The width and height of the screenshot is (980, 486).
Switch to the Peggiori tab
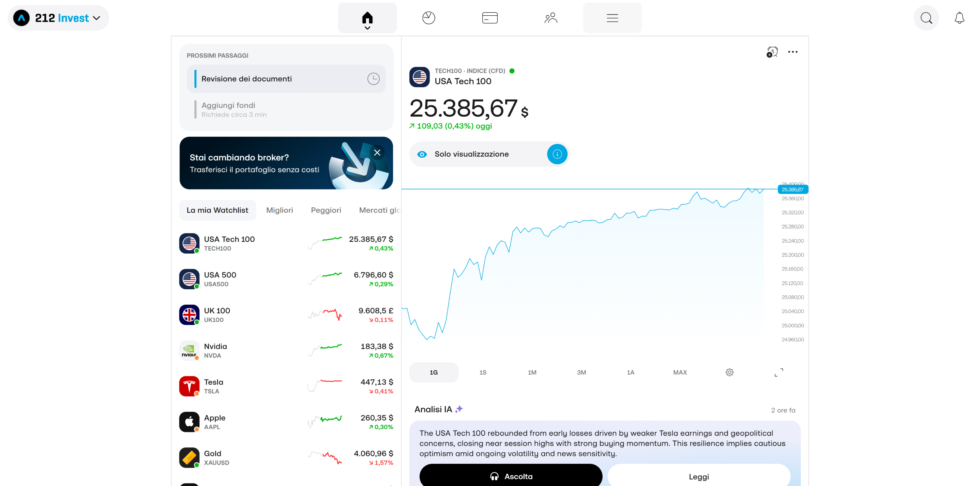click(x=326, y=210)
